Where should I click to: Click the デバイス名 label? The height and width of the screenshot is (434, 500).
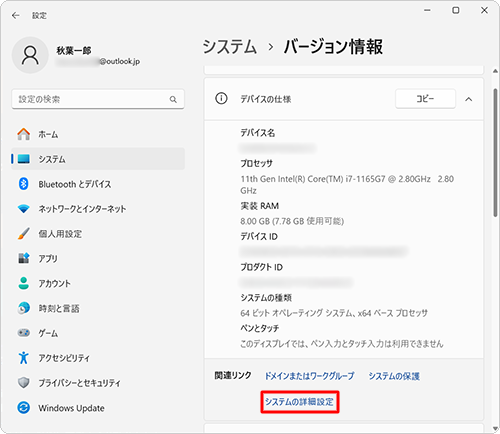258,133
